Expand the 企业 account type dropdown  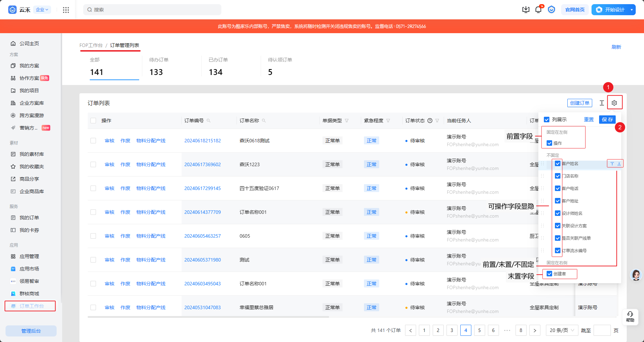(42, 10)
